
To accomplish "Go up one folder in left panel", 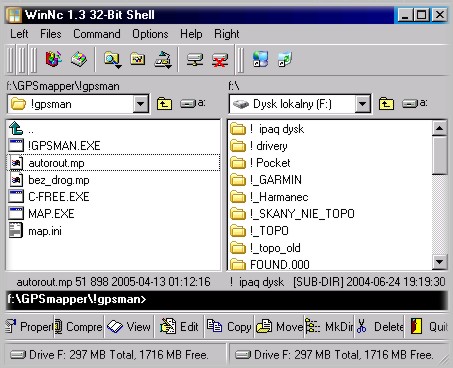I will tap(164, 104).
